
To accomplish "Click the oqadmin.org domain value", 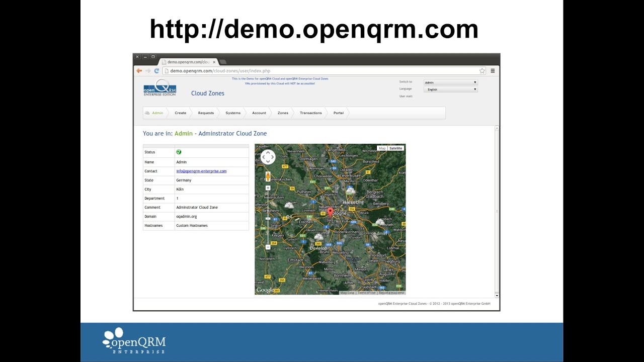I will [x=186, y=217].
